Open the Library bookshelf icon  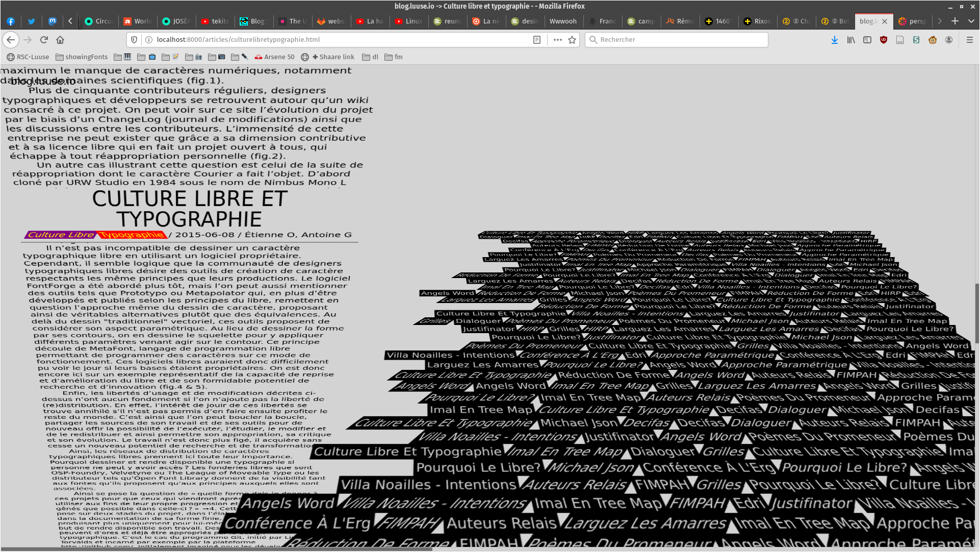pyautogui.click(x=851, y=40)
